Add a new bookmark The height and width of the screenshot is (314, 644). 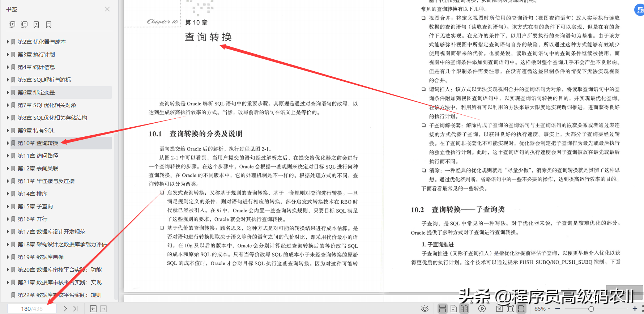(36, 25)
